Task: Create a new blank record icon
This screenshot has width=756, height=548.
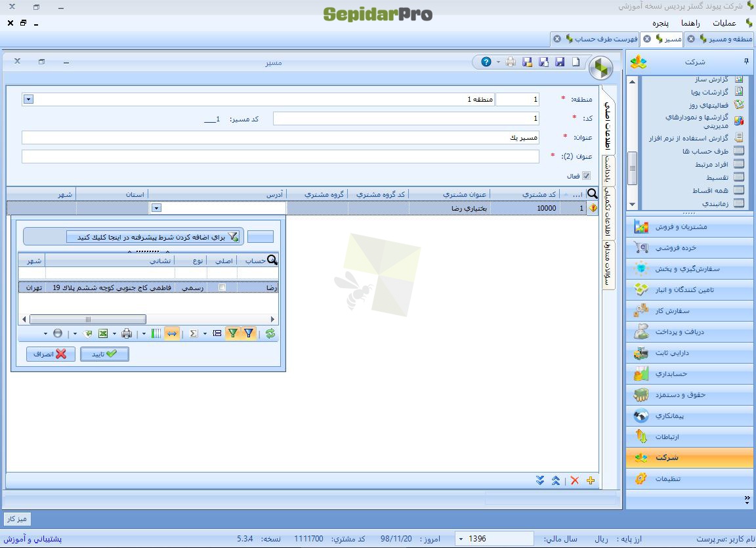Action: point(576,62)
